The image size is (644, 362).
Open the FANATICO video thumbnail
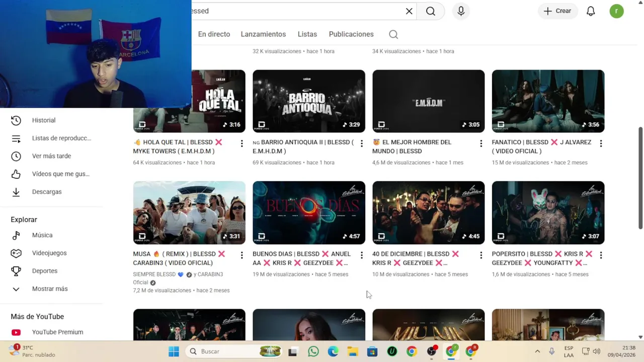pos(548,101)
